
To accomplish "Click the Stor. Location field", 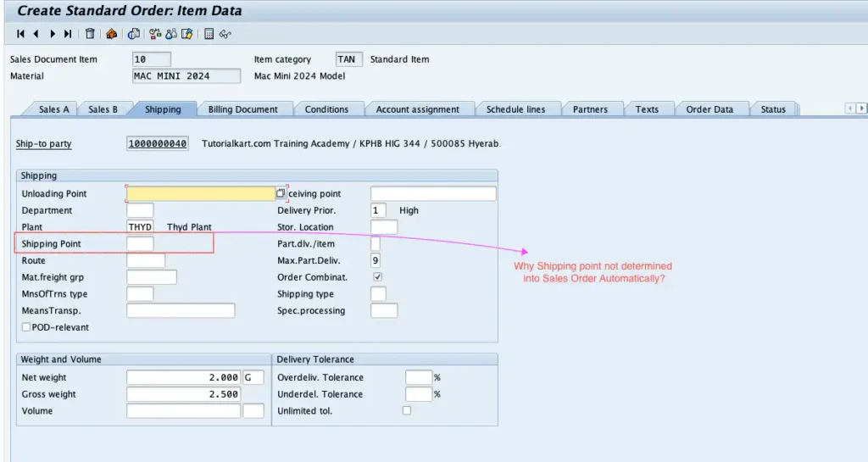I will click(x=384, y=227).
